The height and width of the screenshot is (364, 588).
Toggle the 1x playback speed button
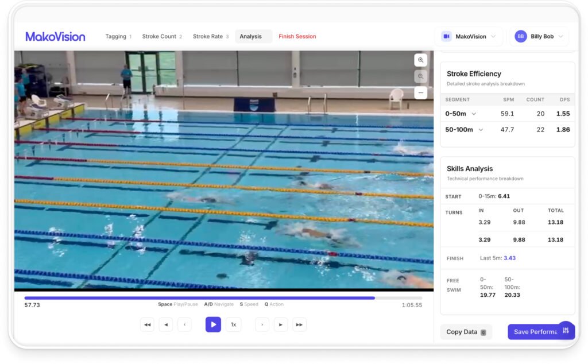coord(233,324)
